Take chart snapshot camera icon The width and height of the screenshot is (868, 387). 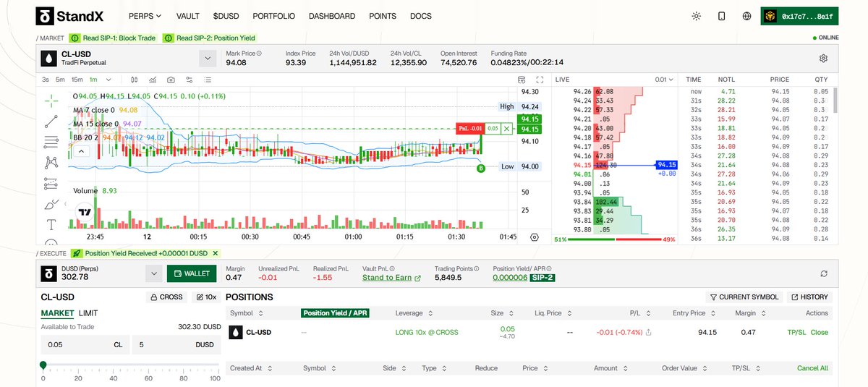pos(171,80)
